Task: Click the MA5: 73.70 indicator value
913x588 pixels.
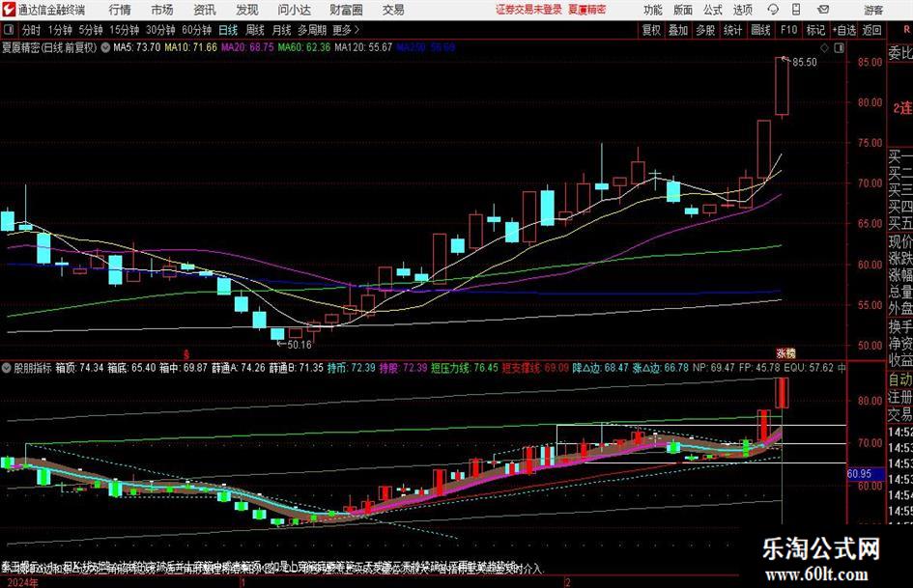Action: click(x=137, y=47)
